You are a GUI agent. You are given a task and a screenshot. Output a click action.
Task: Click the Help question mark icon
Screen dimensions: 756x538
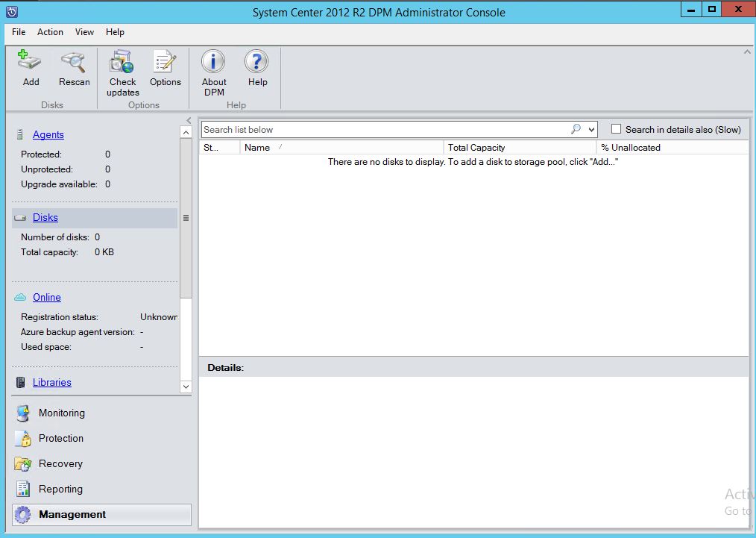coord(256,61)
